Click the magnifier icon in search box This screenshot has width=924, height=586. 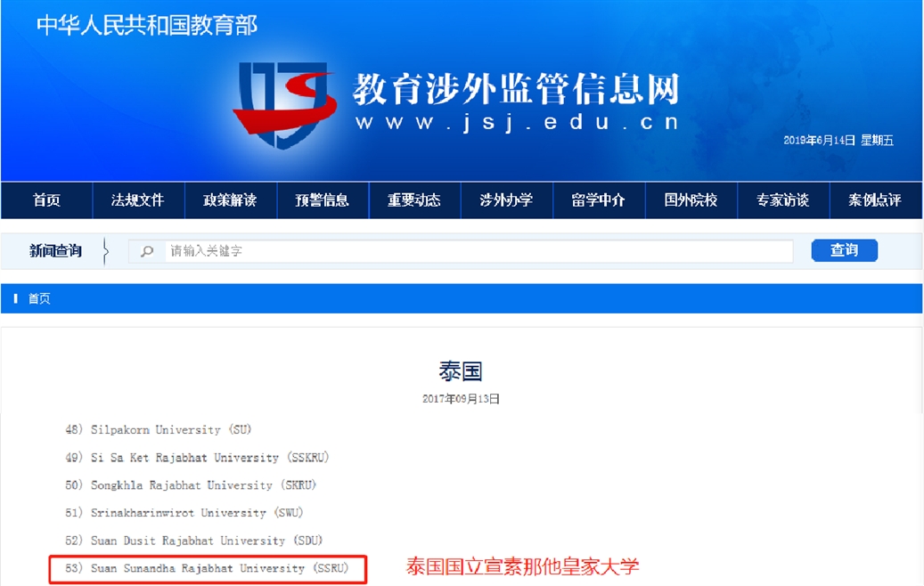pyautogui.click(x=147, y=252)
